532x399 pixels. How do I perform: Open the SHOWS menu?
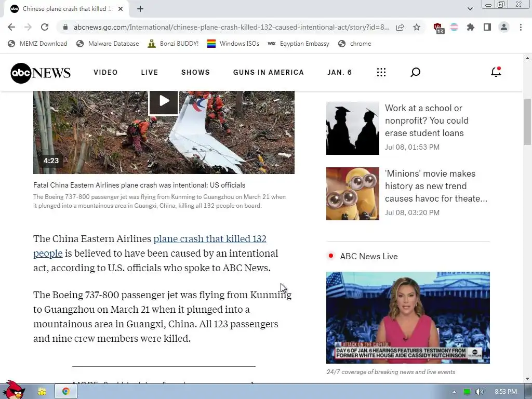coord(195,72)
